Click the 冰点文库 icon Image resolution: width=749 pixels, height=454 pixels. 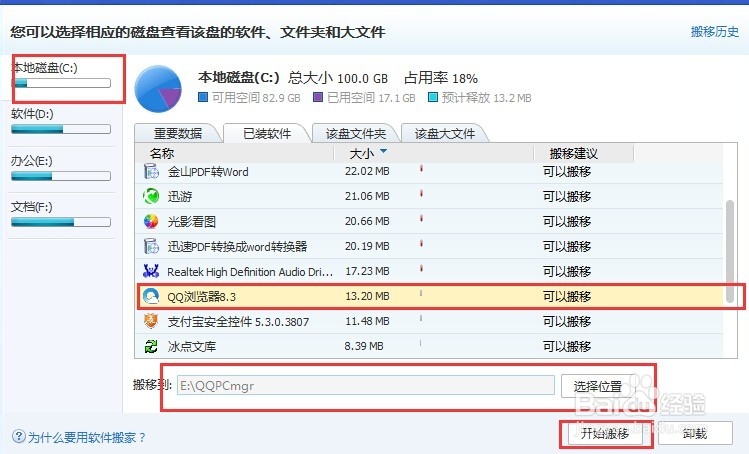(x=151, y=346)
